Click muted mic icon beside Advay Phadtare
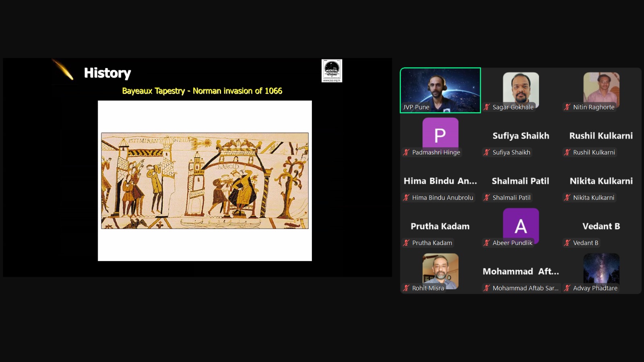The image size is (644, 362). click(567, 288)
